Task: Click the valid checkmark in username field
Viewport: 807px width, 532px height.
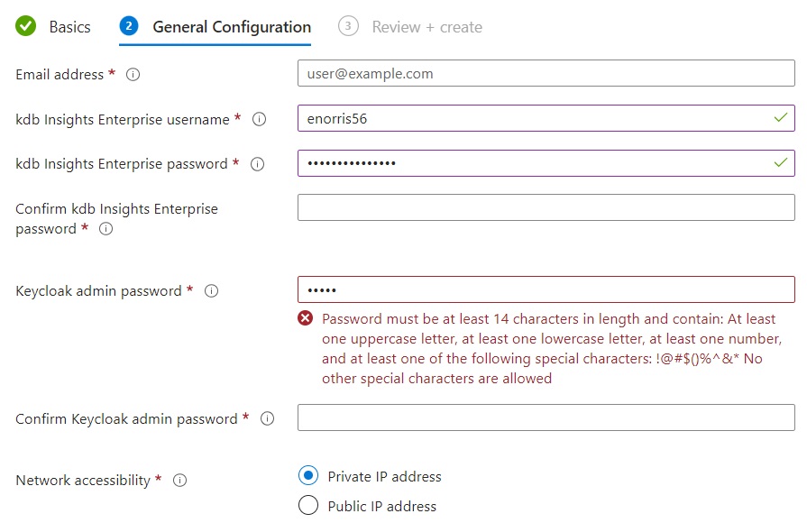Action: (781, 118)
